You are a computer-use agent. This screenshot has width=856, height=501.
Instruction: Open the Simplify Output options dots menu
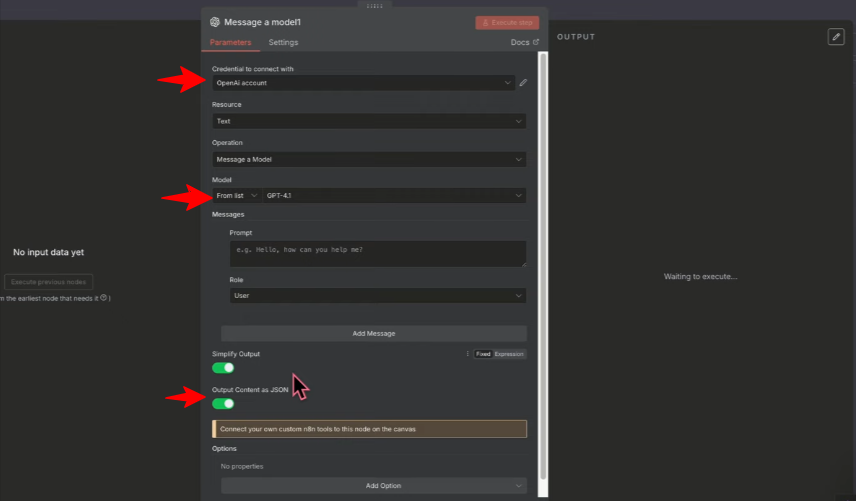point(467,354)
